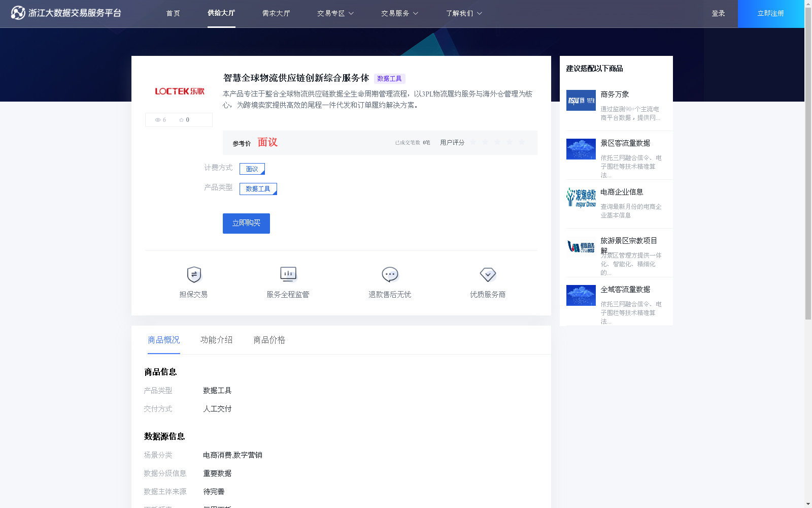Open 供给大厅 navigation item
812x508 pixels.
coord(221,13)
